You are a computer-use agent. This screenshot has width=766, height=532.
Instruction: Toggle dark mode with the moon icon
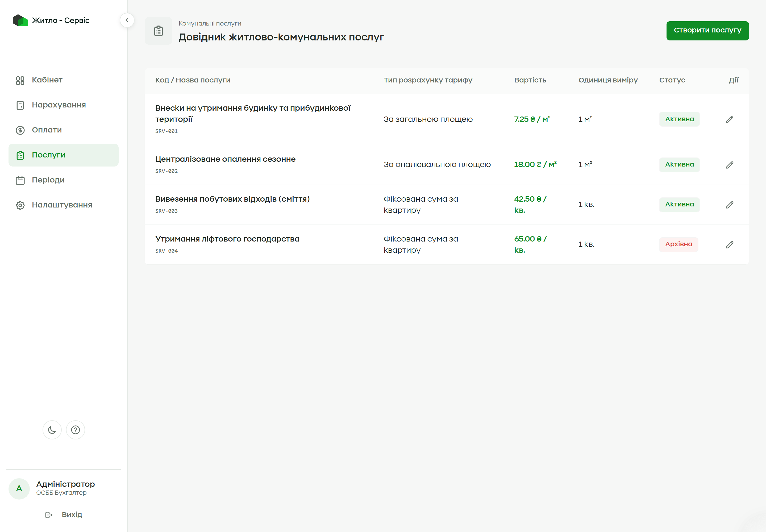[52, 430]
